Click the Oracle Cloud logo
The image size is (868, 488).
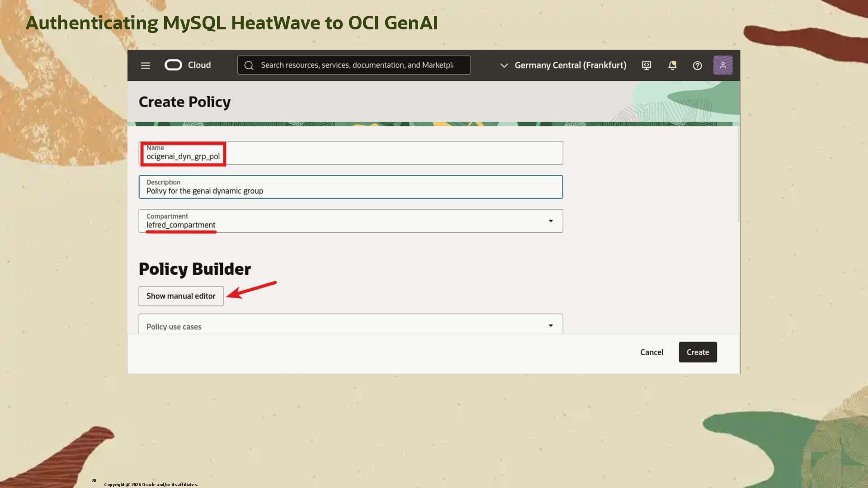(173, 65)
